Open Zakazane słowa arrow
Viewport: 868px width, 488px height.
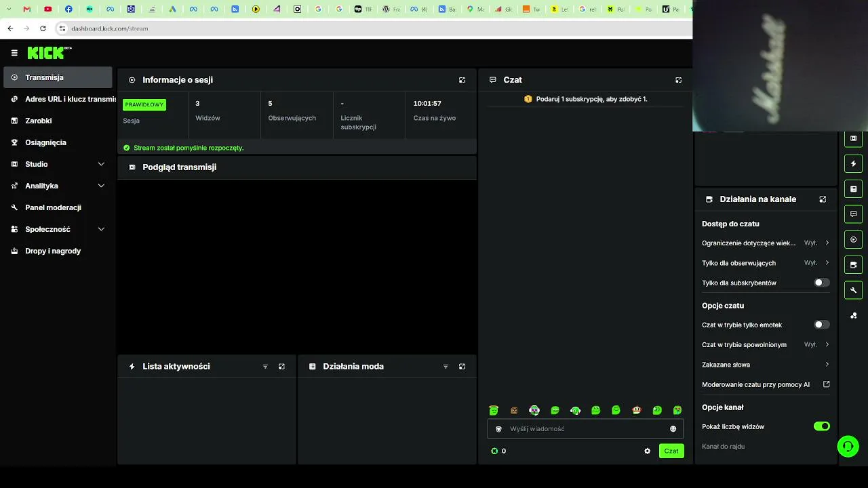pyautogui.click(x=827, y=365)
